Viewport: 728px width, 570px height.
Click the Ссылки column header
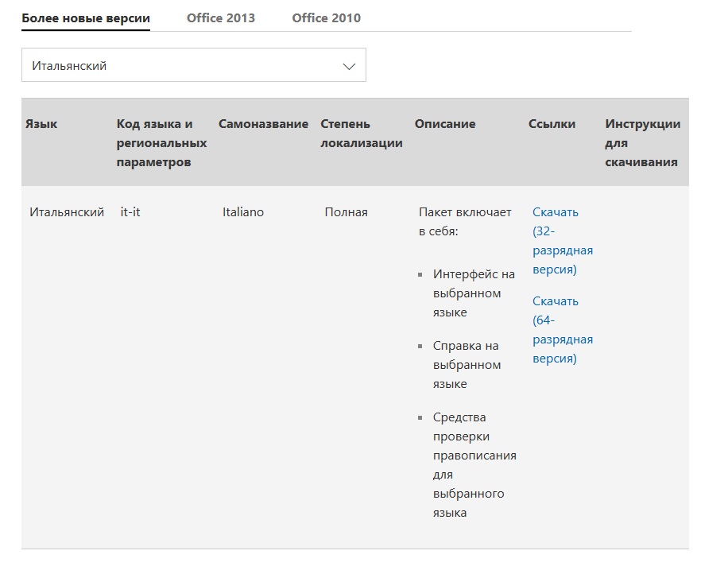pyautogui.click(x=552, y=124)
